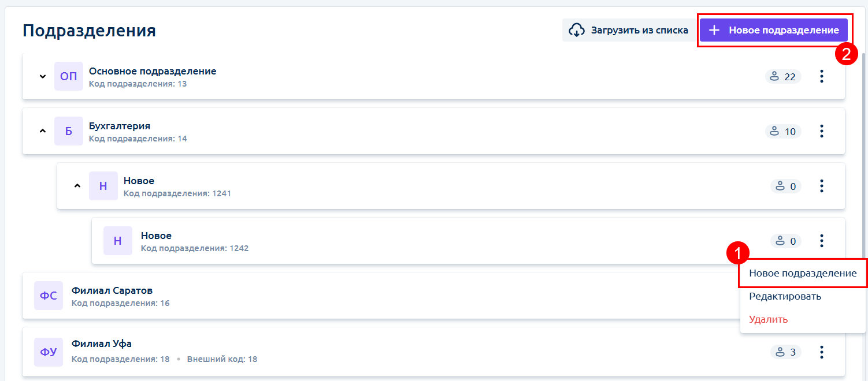Open three-dot menu for Бухгалтерия

[x=821, y=131]
